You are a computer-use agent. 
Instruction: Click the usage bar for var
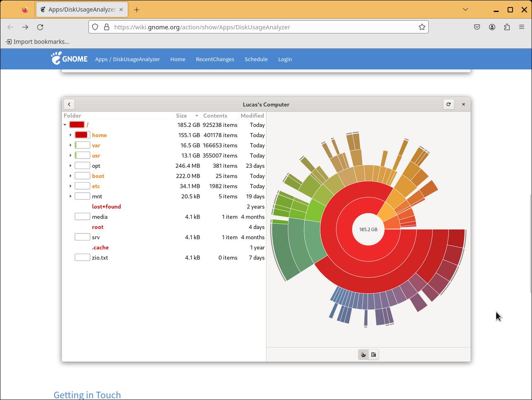tap(82, 145)
